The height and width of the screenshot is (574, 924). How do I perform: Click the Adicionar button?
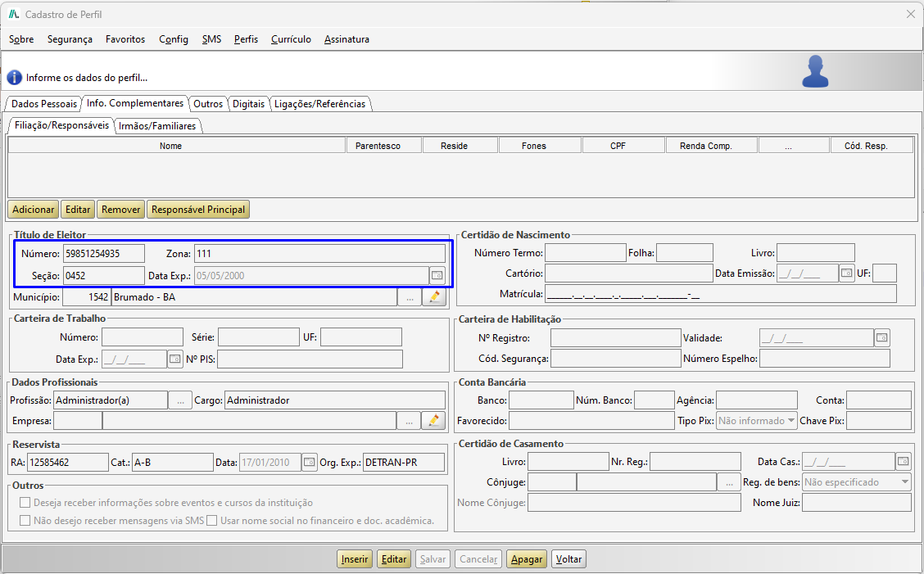33,209
